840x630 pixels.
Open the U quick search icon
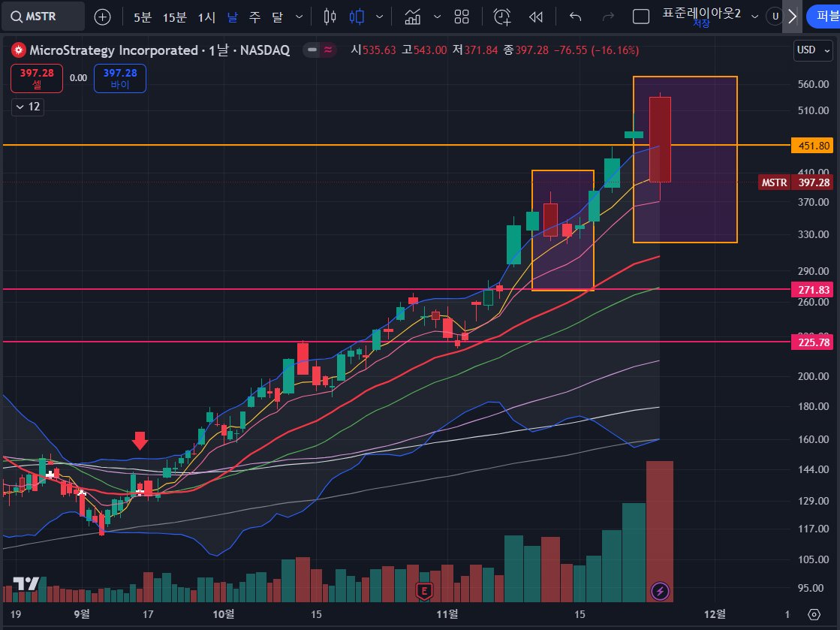coord(775,17)
